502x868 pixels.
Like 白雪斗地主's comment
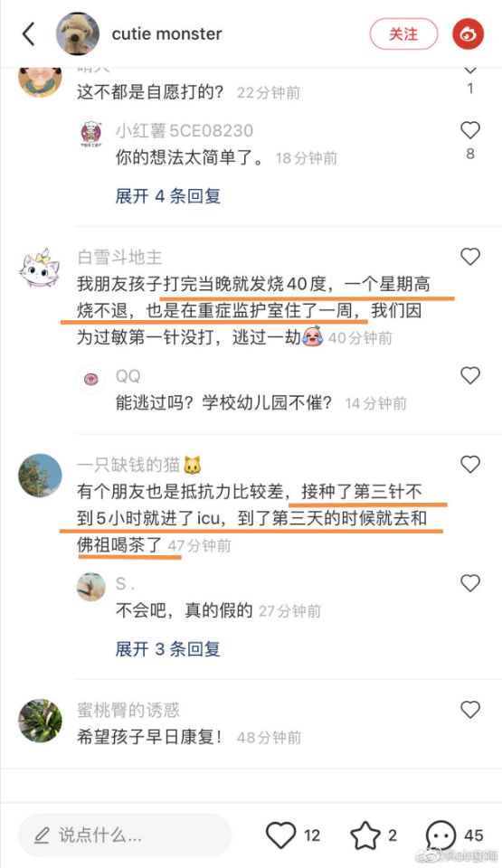point(469,256)
